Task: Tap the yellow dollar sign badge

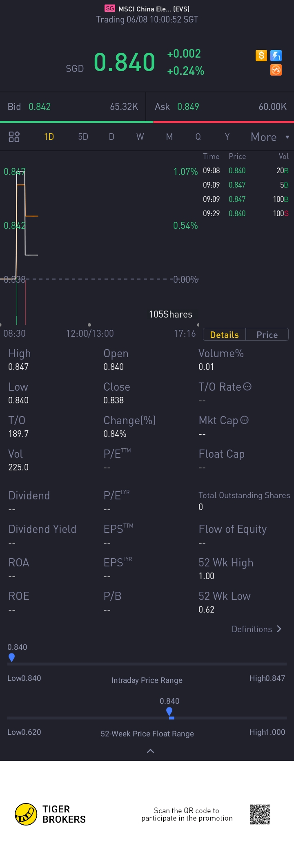Action: [261, 55]
